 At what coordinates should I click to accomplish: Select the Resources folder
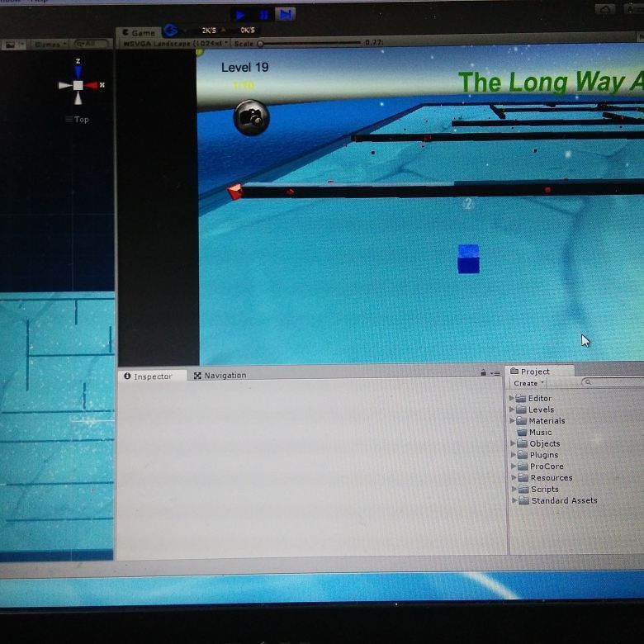[546, 478]
